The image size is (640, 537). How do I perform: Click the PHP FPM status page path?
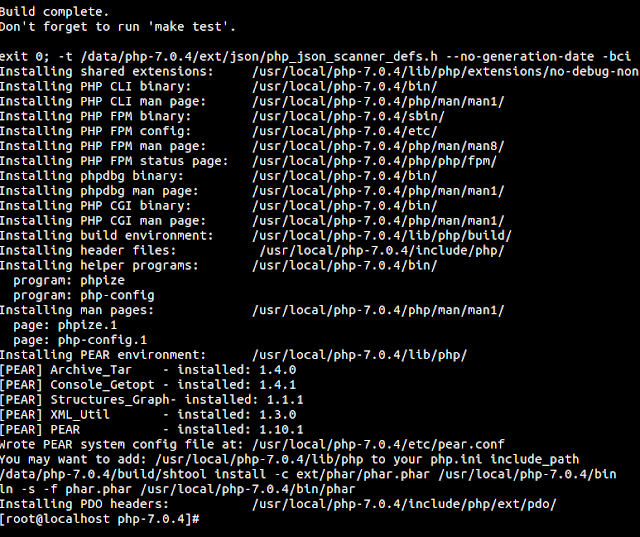click(375, 161)
